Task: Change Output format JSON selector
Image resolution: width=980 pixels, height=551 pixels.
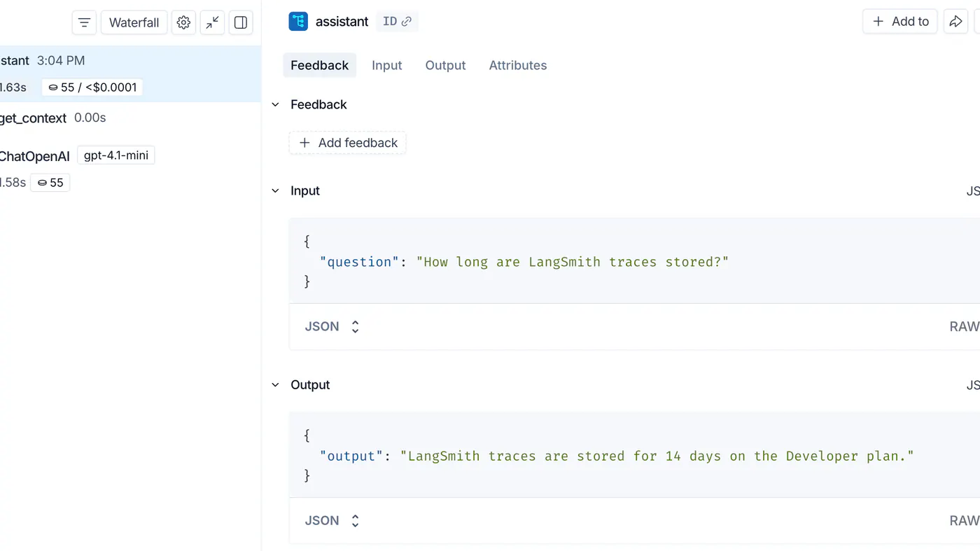Action: tap(332, 520)
